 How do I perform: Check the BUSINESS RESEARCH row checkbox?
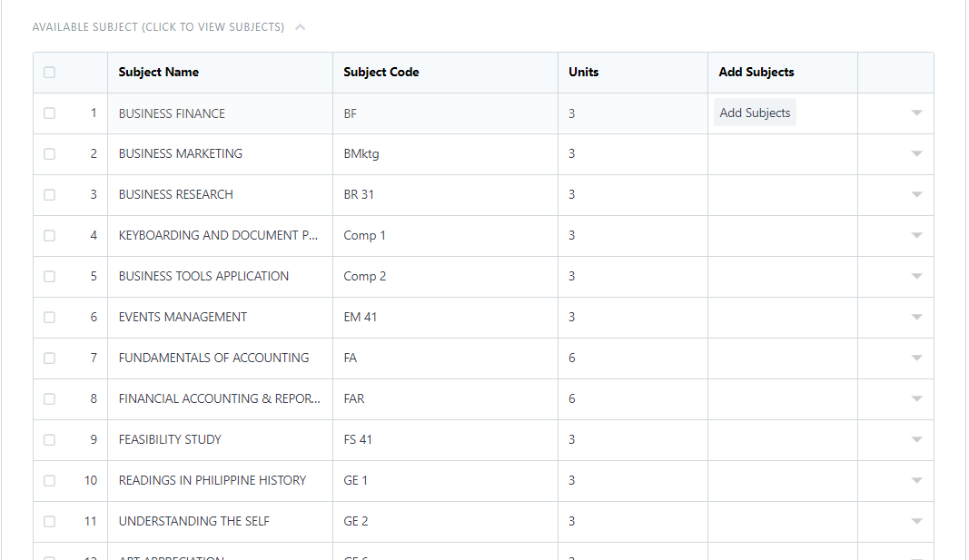[49, 194]
